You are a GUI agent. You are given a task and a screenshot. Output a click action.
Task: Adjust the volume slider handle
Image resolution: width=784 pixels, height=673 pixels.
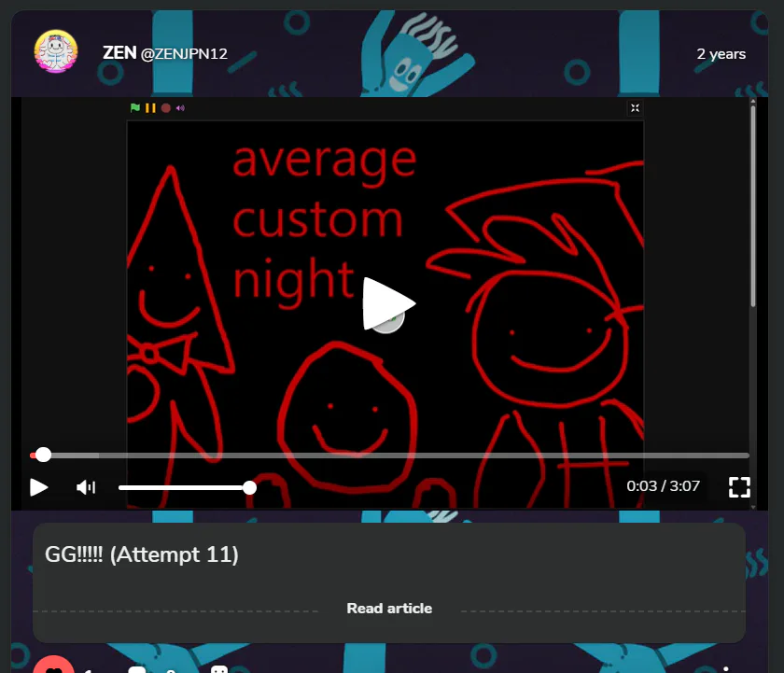pos(249,487)
